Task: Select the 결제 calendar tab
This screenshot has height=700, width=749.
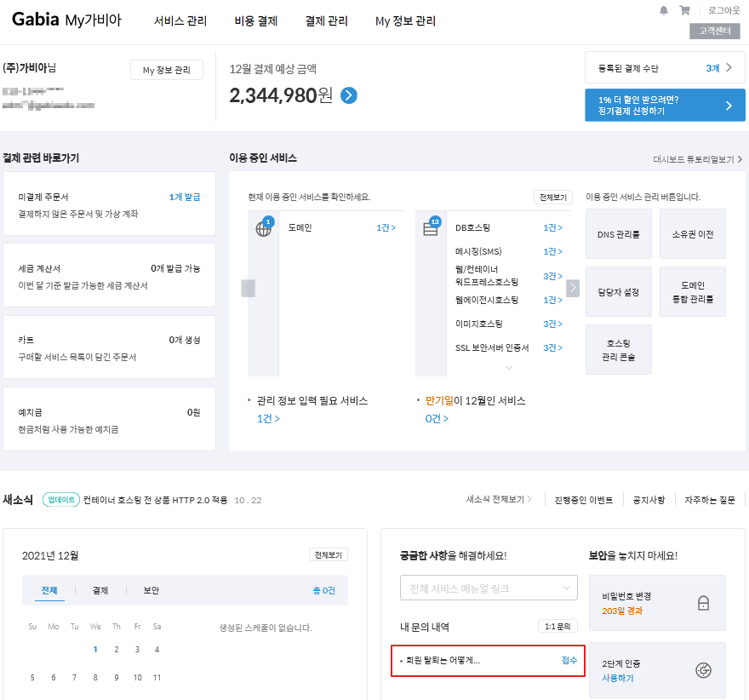Action: click(x=100, y=591)
